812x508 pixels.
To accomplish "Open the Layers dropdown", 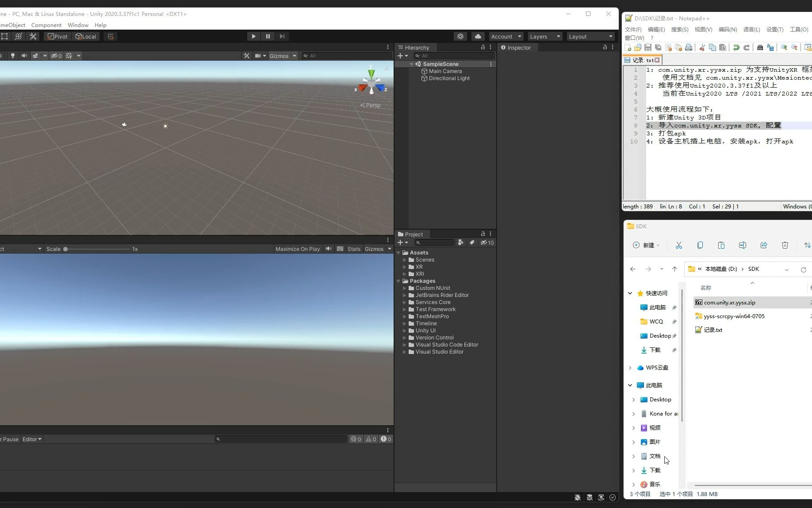I will tap(545, 36).
